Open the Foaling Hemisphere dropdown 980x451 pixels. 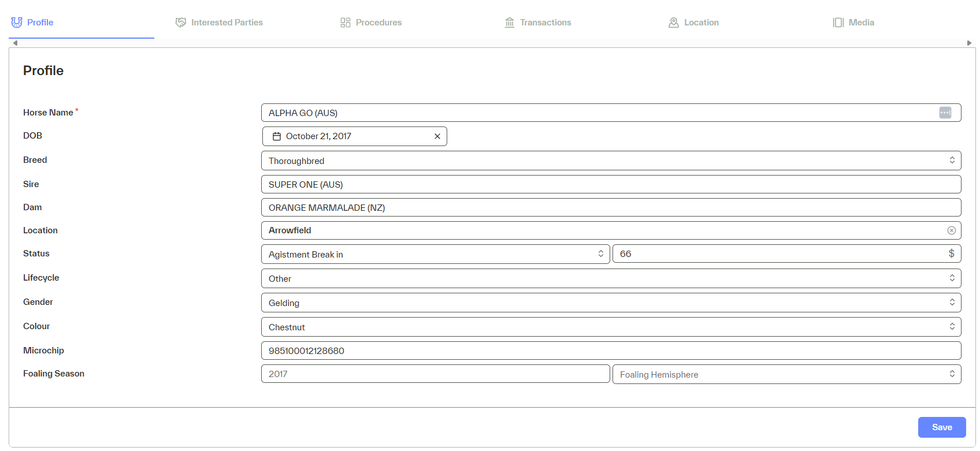click(786, 374)
